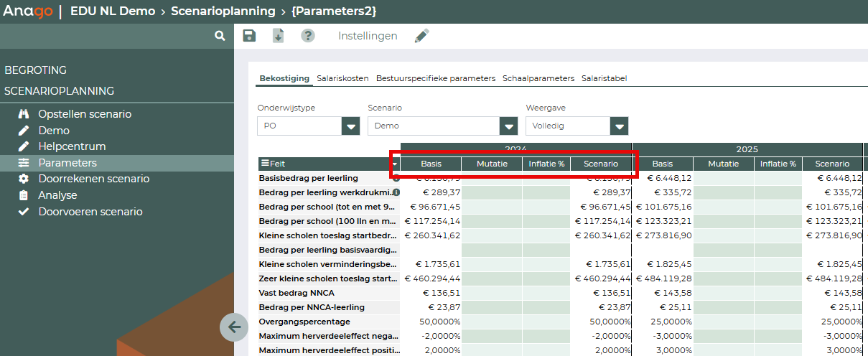Select the Bestuurspecifieke parameters tab
This screenshot has height=356, width=868.
tap(436, 78)
